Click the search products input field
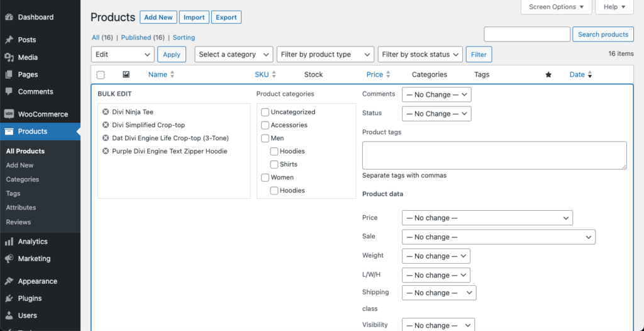644x331 pixels. (527, 34)
